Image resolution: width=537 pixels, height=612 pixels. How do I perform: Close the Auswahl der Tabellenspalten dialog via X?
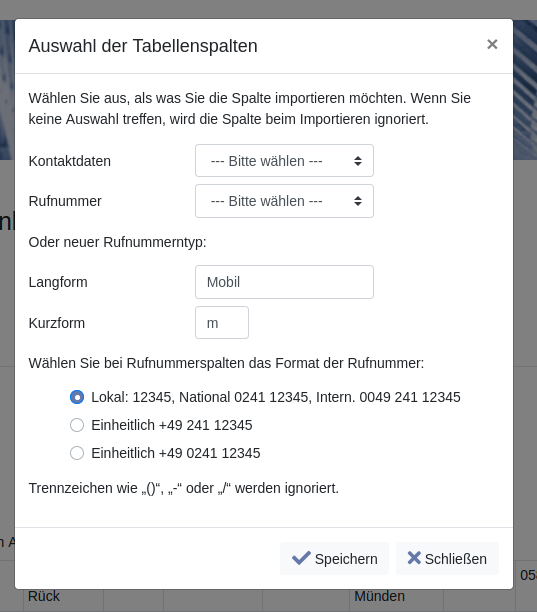coord(492,44)
